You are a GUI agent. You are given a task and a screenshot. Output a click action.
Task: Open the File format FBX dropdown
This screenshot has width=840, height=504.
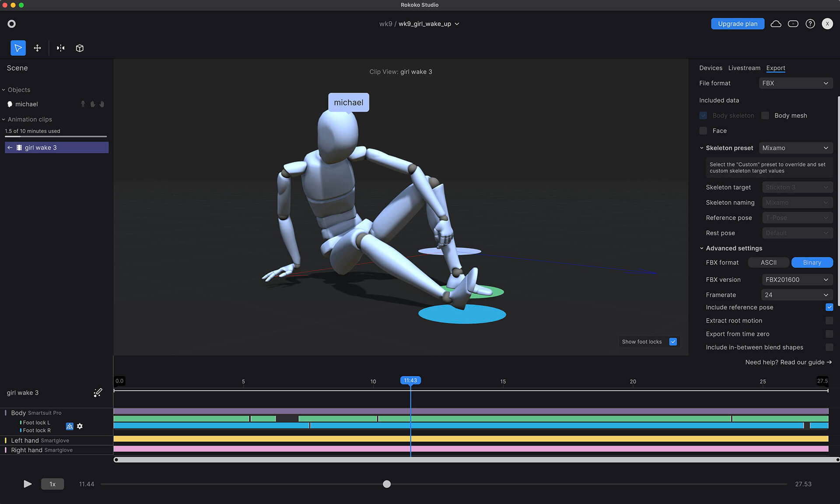pyautogui.click(x=795, y=83)
